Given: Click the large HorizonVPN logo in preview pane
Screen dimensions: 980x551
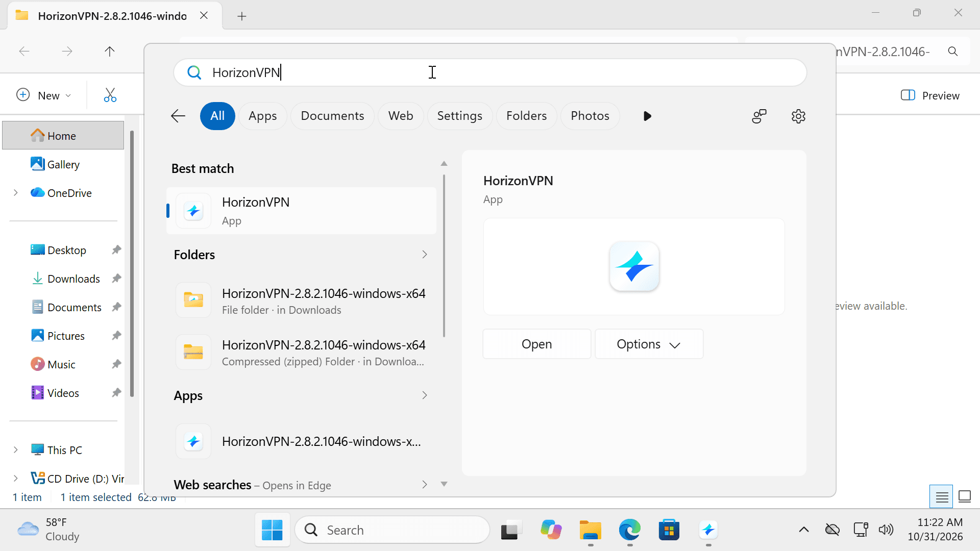Looking at the screenshot, I should coord(634,266).
